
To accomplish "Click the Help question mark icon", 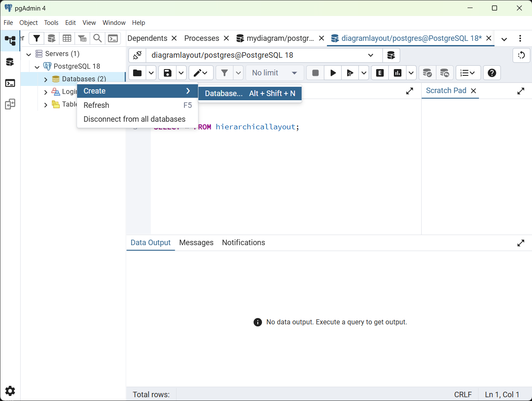I will 492,73.
